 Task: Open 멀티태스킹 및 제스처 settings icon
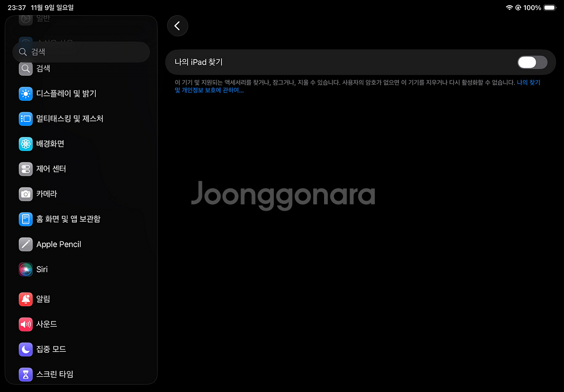(26, 119)
